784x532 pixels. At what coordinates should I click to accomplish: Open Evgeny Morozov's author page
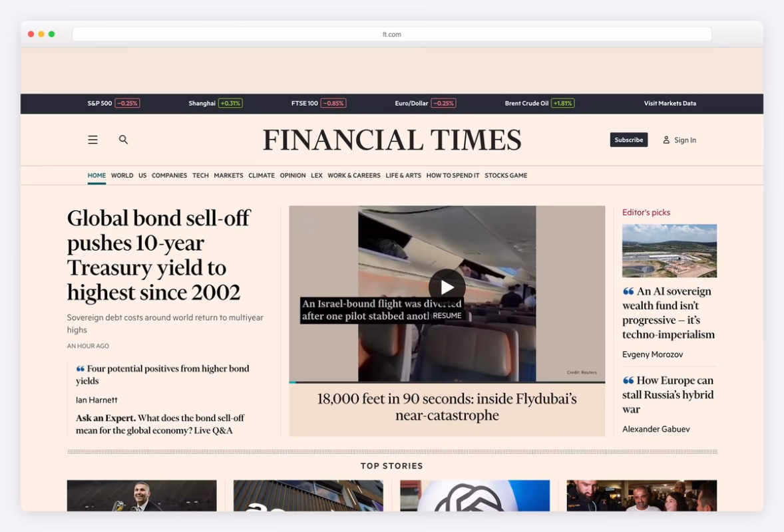click(x=652, y=354)
